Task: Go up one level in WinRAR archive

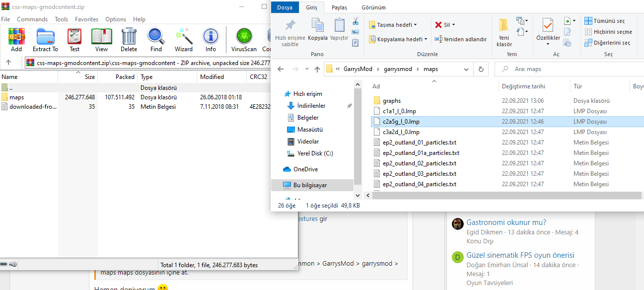Action: [8, 63]
